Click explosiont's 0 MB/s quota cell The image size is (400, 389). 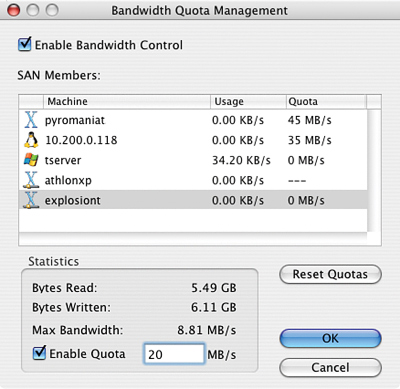coord(306,200)
